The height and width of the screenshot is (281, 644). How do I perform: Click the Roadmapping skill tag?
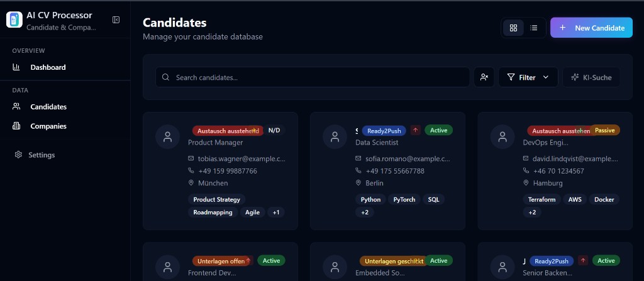(213, 212)
